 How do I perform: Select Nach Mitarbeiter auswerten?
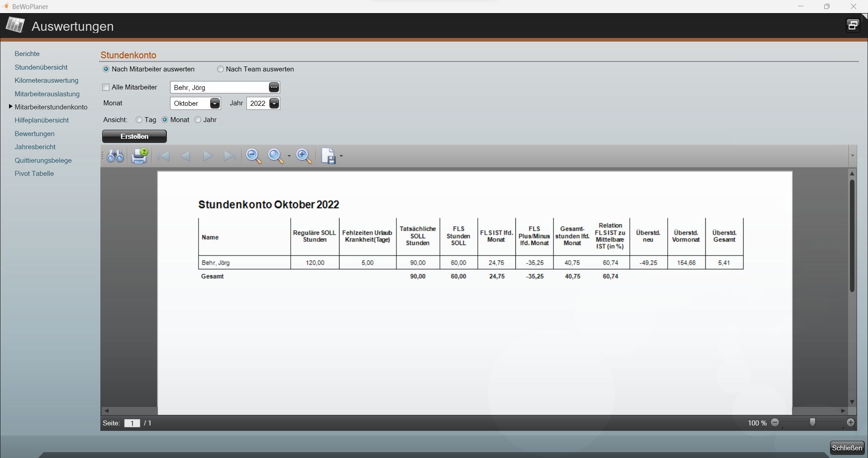(149, 69)
